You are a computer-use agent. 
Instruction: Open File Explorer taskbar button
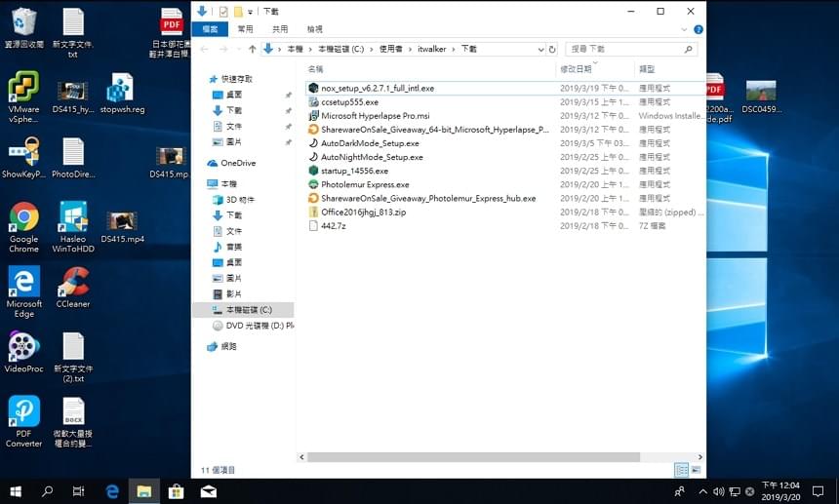(144, 491)
